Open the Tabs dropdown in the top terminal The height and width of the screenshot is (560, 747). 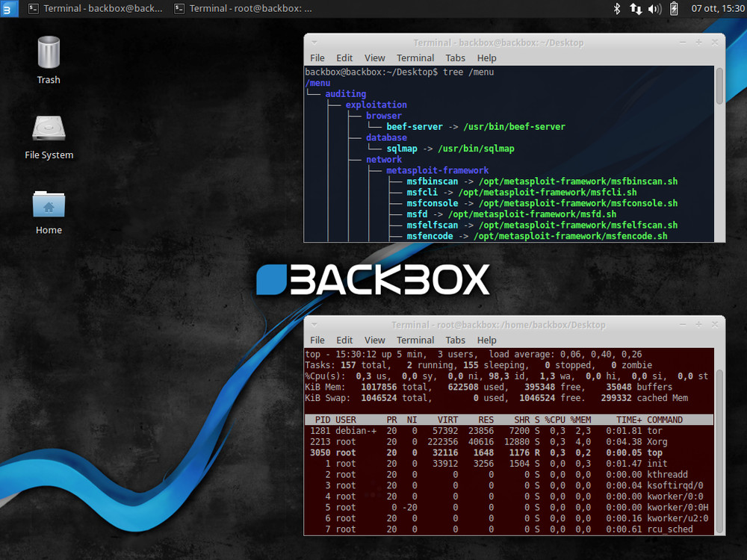pos(456,57)
